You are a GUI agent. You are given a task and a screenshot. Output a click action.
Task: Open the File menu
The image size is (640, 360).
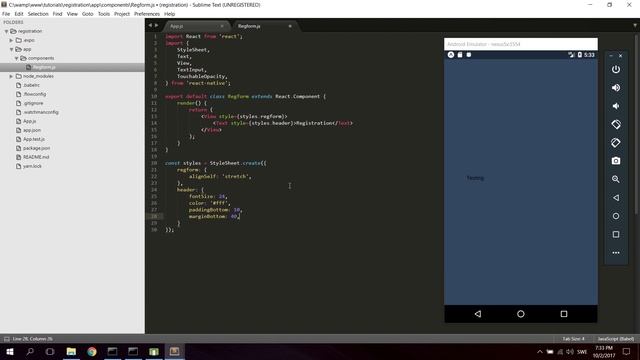point(6,14)
